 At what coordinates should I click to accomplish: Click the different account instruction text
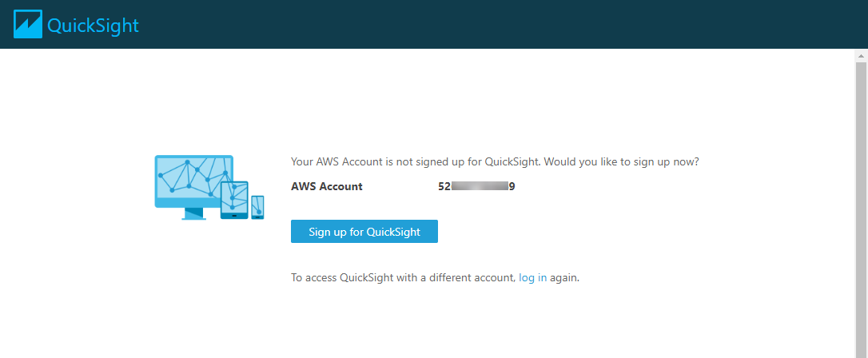[435, 278]
